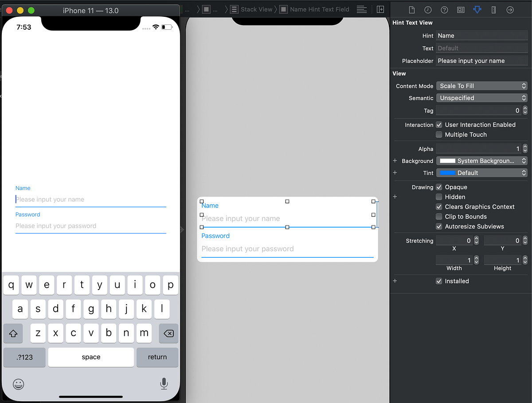Open the Content Mode dropdown
The height and width of the screenshot is (403, 532).
tap(481, 86)
